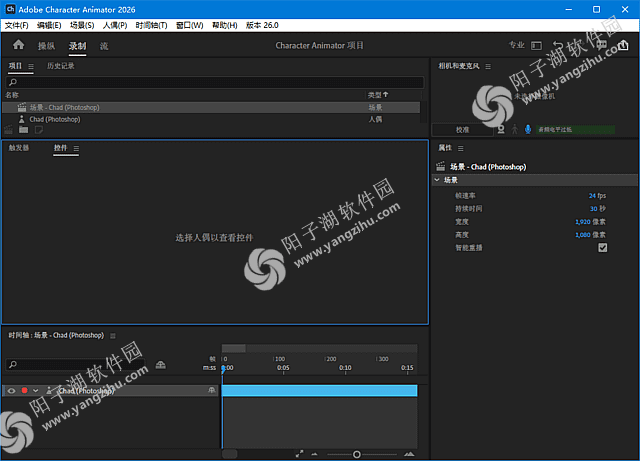
Task: Uncheck the 智能重播 checkbox
Action: 602,247
